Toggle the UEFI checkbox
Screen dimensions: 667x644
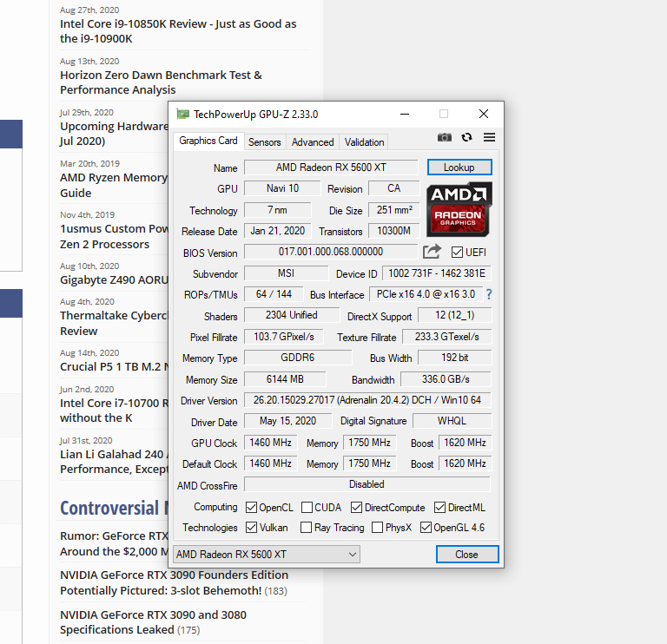(457, 252)
